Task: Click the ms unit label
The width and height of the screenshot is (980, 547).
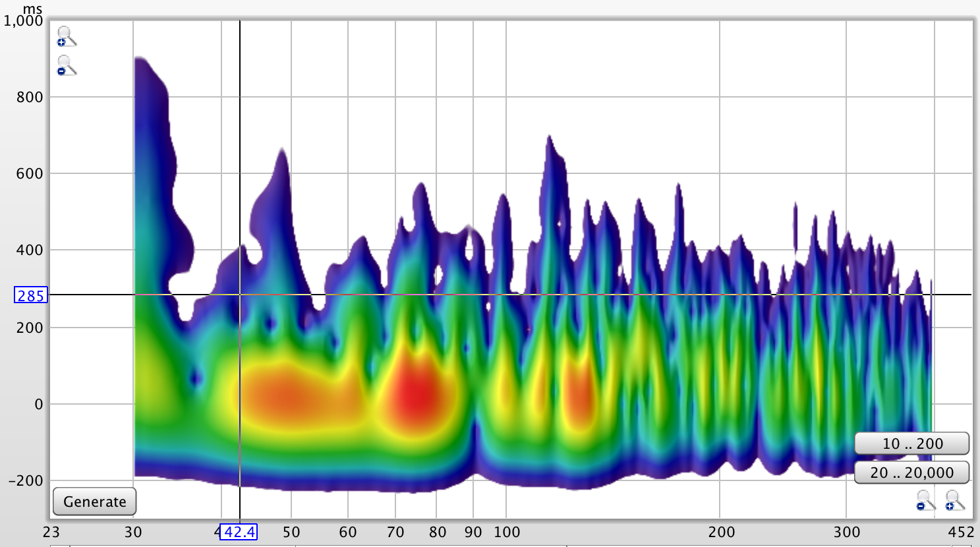Action: 32,9
